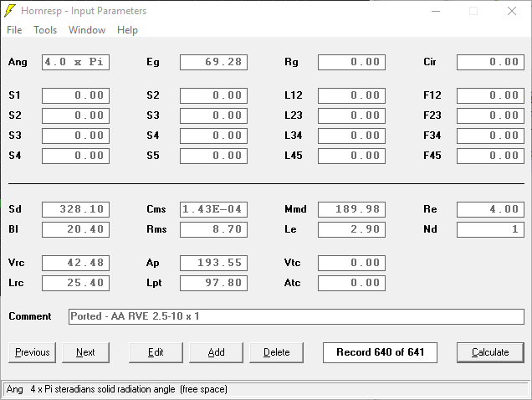Select the Cms field showing 1.43E-04

tap(214, 209)
